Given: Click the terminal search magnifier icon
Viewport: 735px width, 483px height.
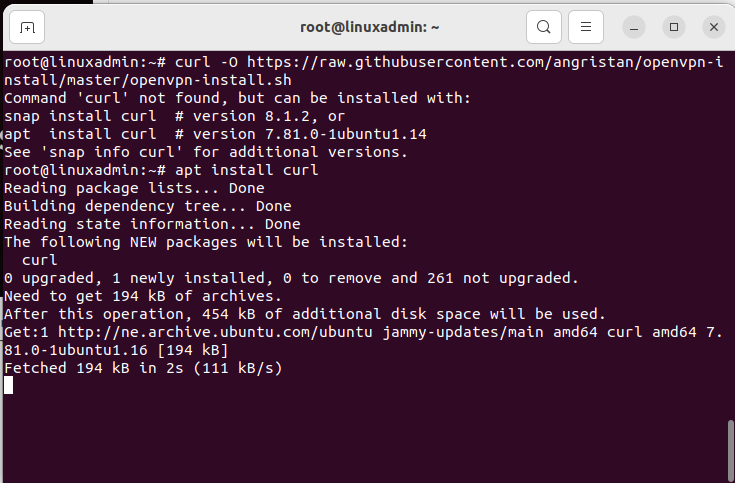Looking at the screenshot, I should click(544, 27).
